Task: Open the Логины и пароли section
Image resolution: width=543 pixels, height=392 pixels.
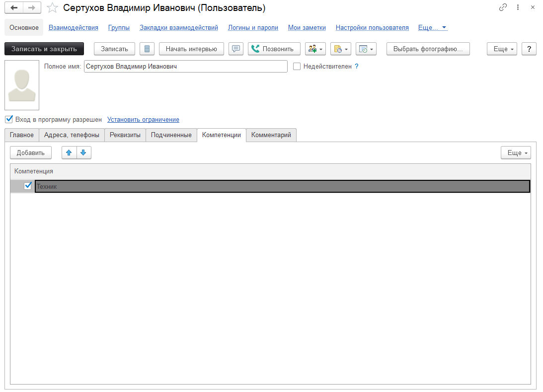Action: pyautogui.click(x=253, y=28)
